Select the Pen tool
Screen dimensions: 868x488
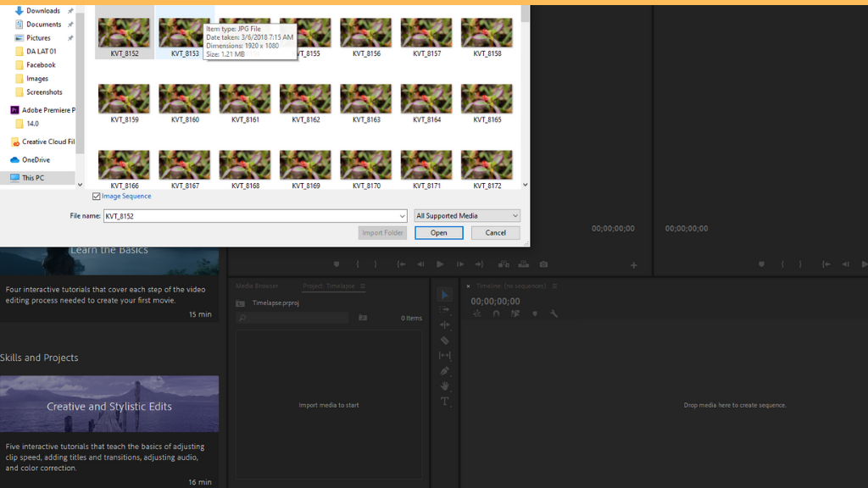(x=444, y=371)
